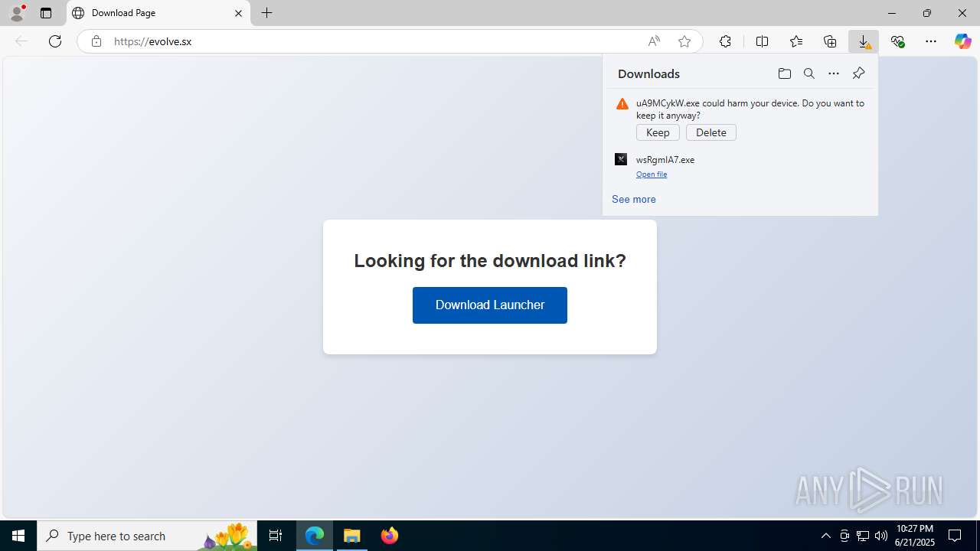Viewport: 980px width, 551px height.
Task: Open Task View on taskbar
Action: click(276, 536)
